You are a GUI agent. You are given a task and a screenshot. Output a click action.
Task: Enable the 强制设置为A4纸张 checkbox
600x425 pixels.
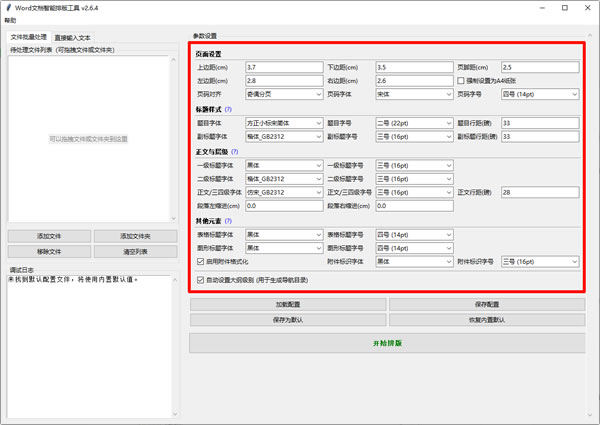click(x=462, y=80)
